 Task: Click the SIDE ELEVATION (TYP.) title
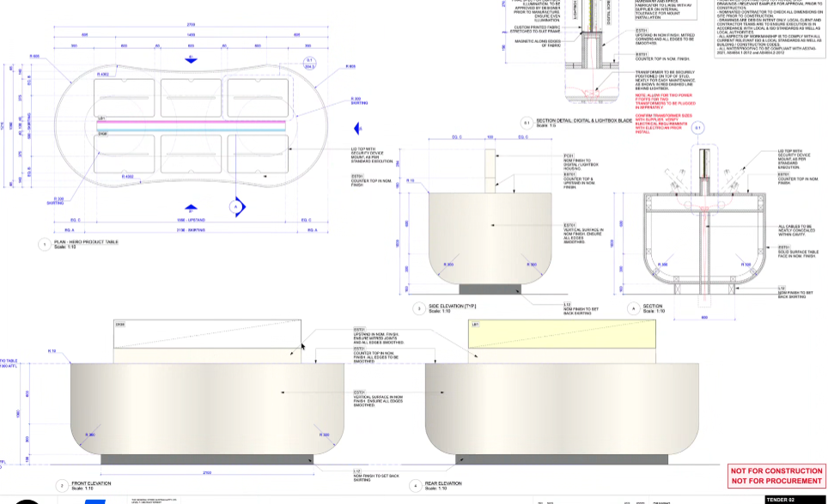(x=458, y=306)
